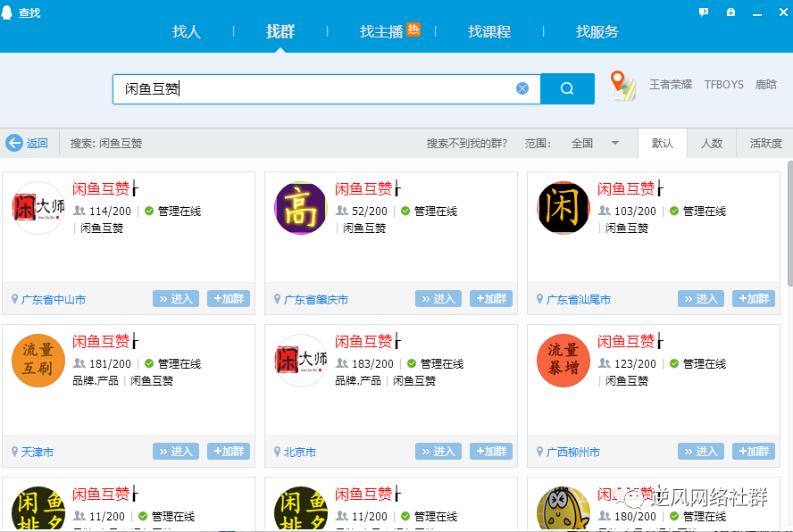Enter the 广东省中山市 group

(176, 298)
